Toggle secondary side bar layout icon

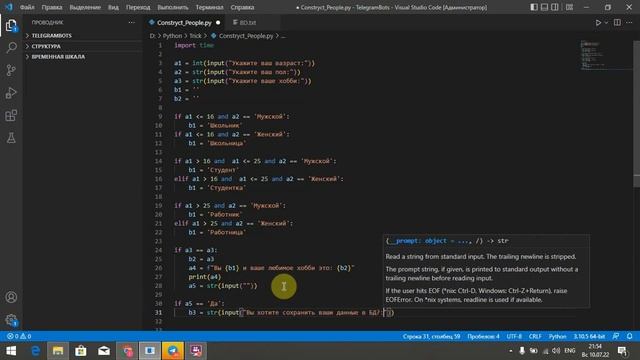pos(555,7)
